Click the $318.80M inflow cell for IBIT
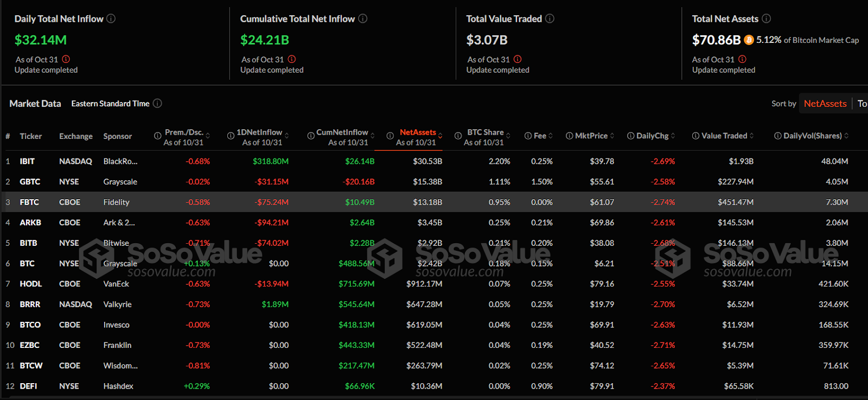 (271, 161)
